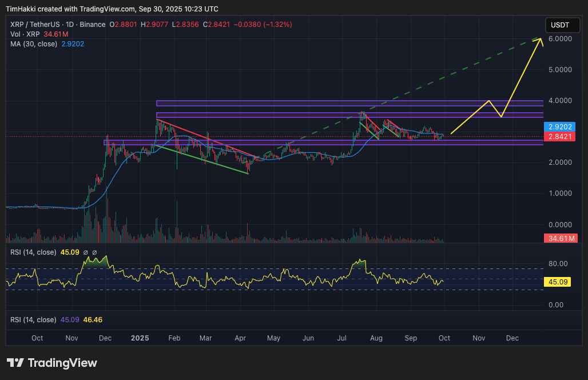This screenshot has height=380, width=588.
Task: Select 2025 on the time axis
Action: [x=140, y=338]
